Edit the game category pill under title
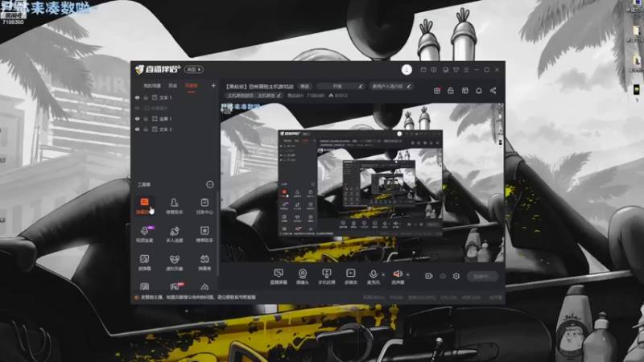The width and height of the screenshot is (644, 362). point(254,96)
